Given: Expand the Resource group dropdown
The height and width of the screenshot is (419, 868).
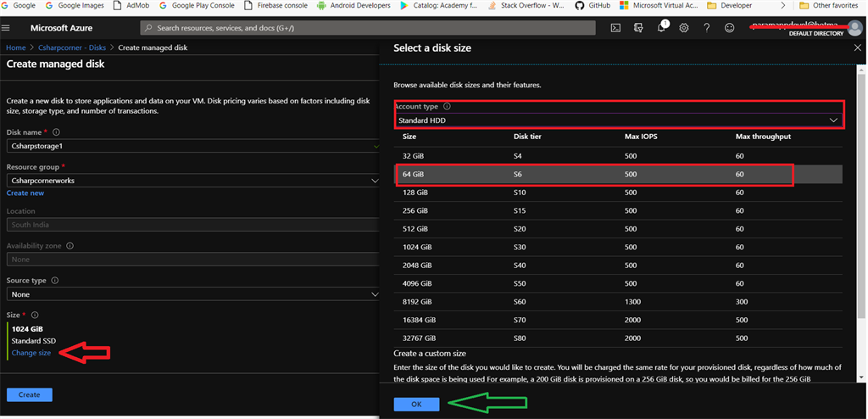Looking at the screenshot, I should click(x=192, y=180).
